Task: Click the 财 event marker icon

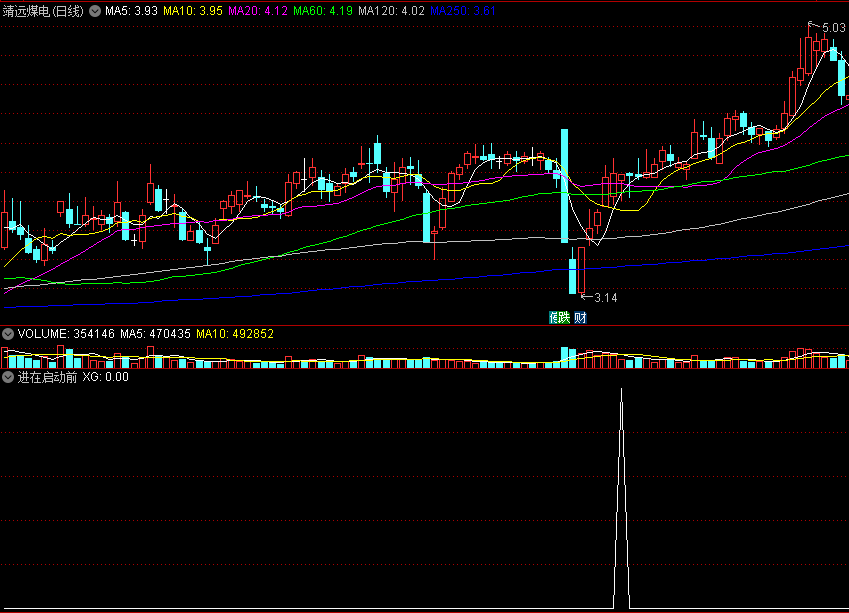Action: pyautogui.click(x=580, y=318)
